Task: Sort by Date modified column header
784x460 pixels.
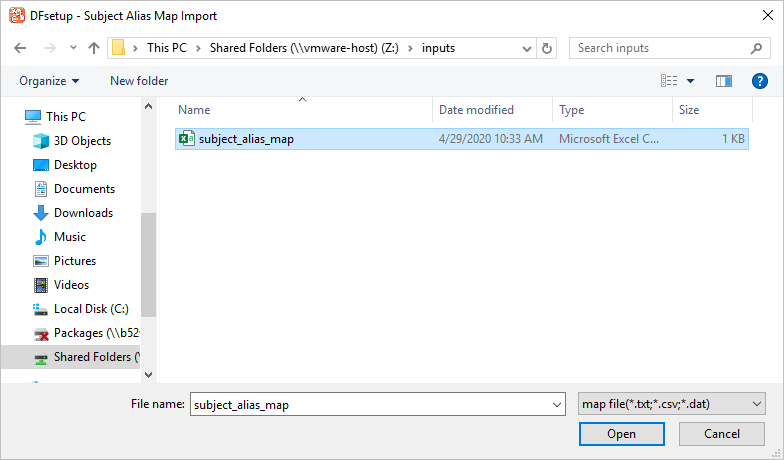Action: point(476,110)
